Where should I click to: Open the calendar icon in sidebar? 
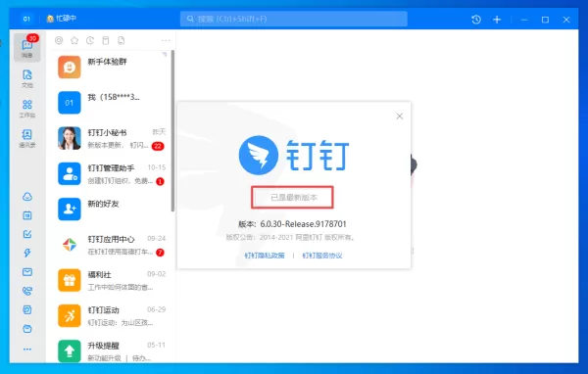[27, 215]
